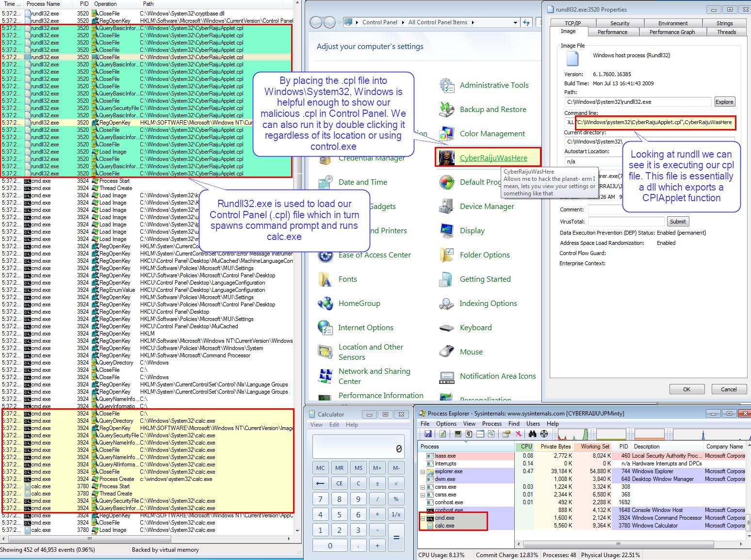The width and height of the screenshot is (751, 560).
Task: Click CyberRaijuWasHere applet icon
Action: (x=446, y=158)
